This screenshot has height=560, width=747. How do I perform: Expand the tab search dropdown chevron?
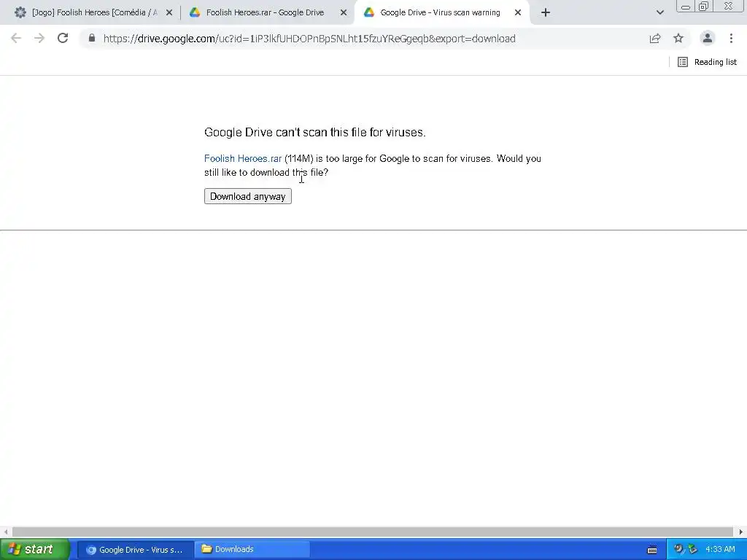[x=659, y=12]
